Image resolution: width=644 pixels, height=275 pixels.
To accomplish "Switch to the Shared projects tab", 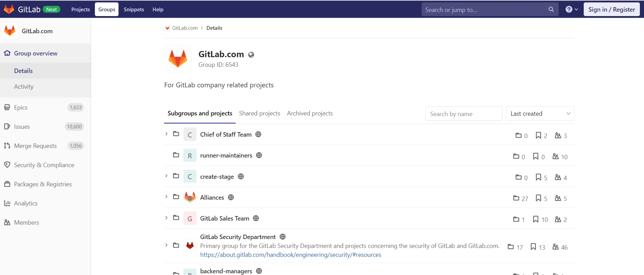I will pyautogui.click(x=259, y=113).
